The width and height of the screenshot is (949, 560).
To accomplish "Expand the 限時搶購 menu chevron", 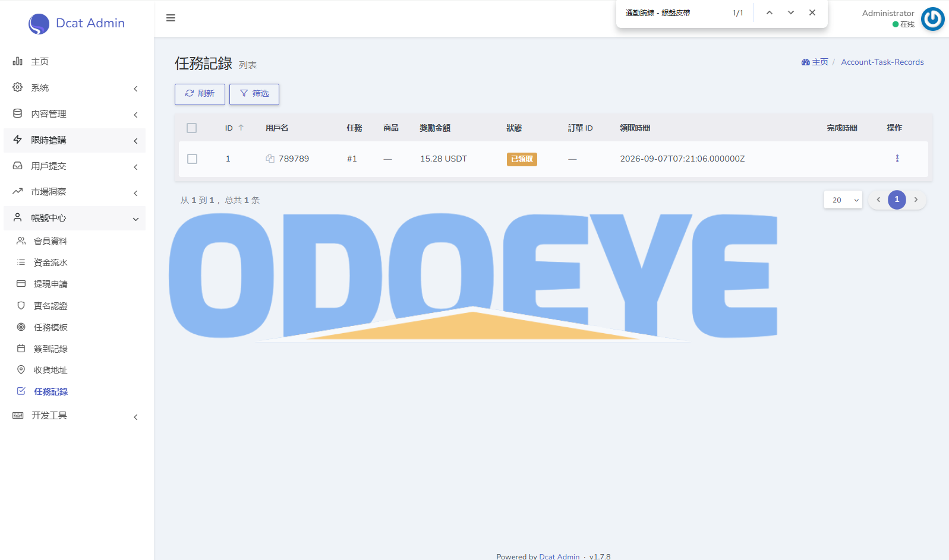I will [135, 141].
